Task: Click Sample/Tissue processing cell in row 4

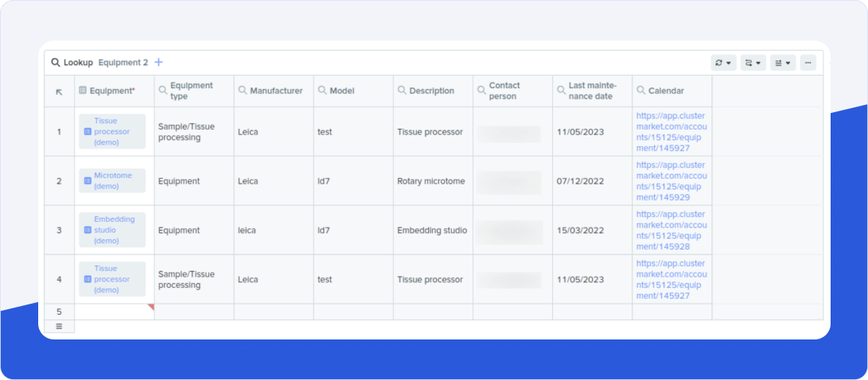Action: coord(194,279)
